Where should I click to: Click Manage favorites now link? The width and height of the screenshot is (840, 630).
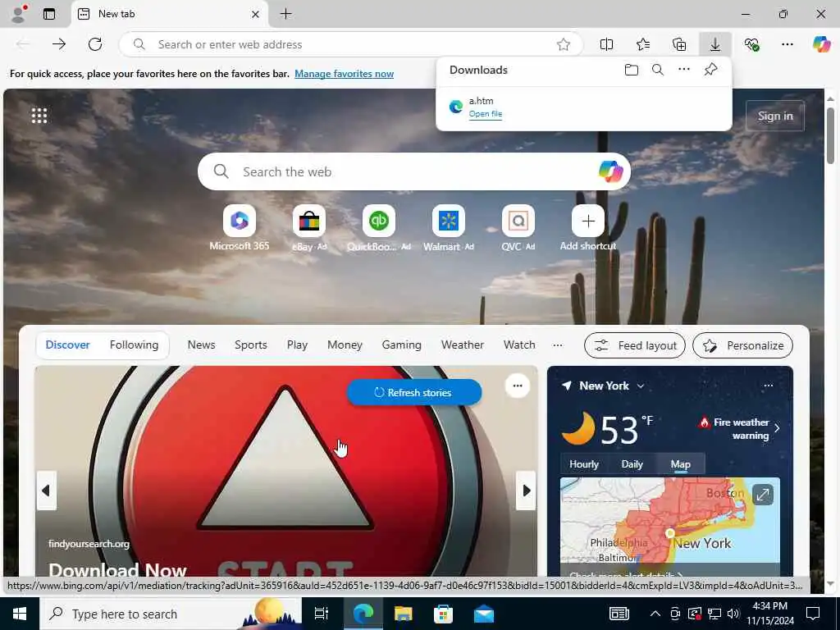pos(344,74)
